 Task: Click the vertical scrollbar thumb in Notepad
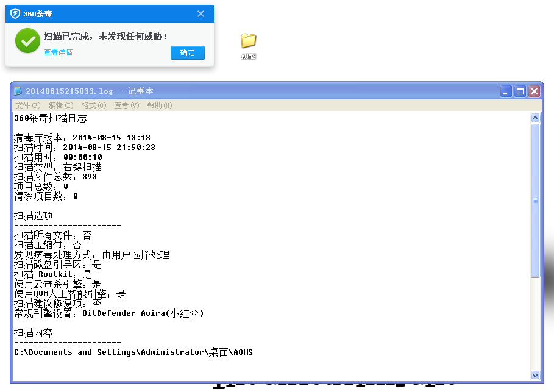[535, 201]
